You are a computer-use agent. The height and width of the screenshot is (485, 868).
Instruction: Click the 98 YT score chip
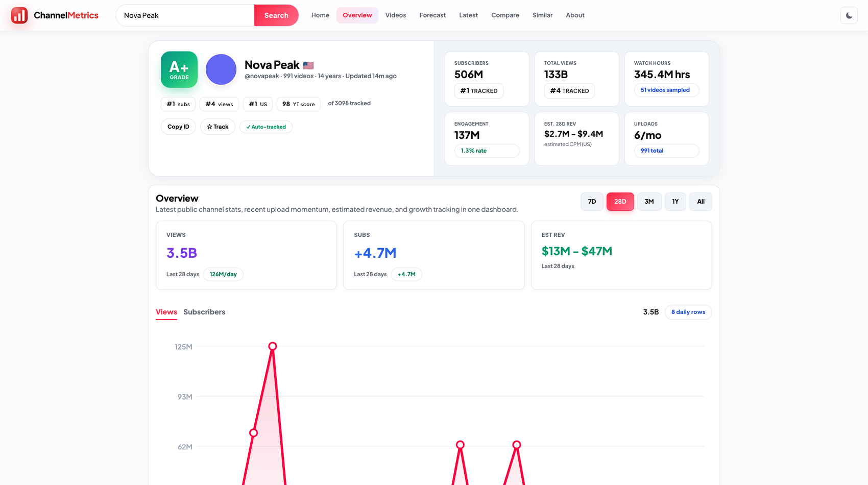(x=299, y=104)
